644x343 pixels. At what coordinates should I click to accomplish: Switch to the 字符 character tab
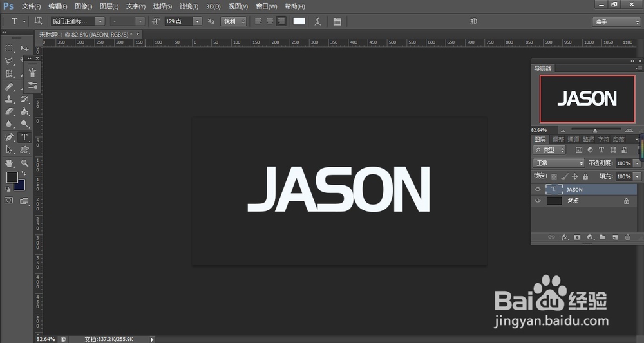coord(603,140)
